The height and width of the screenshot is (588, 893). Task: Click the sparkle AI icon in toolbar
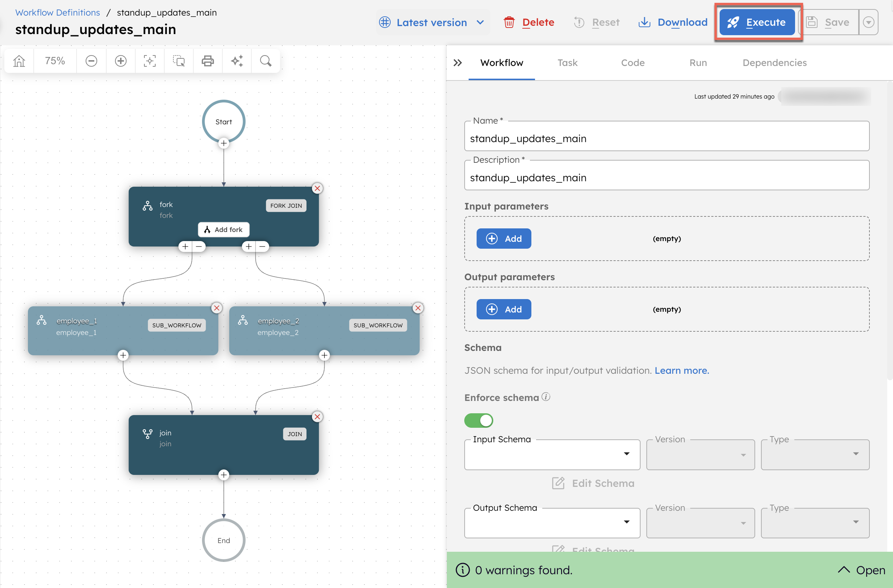(237, 61)
